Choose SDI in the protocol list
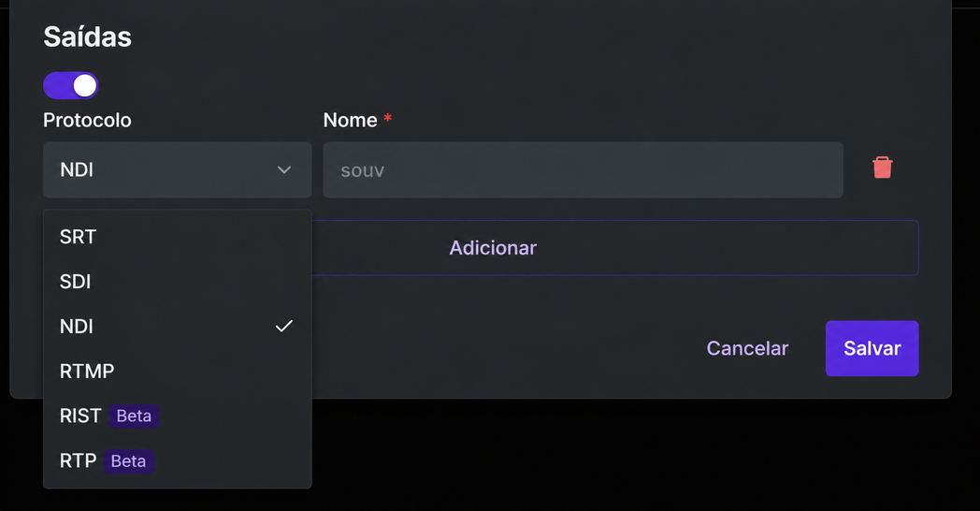Viewport: 980px width, 511px height. [x=178, y=282]
